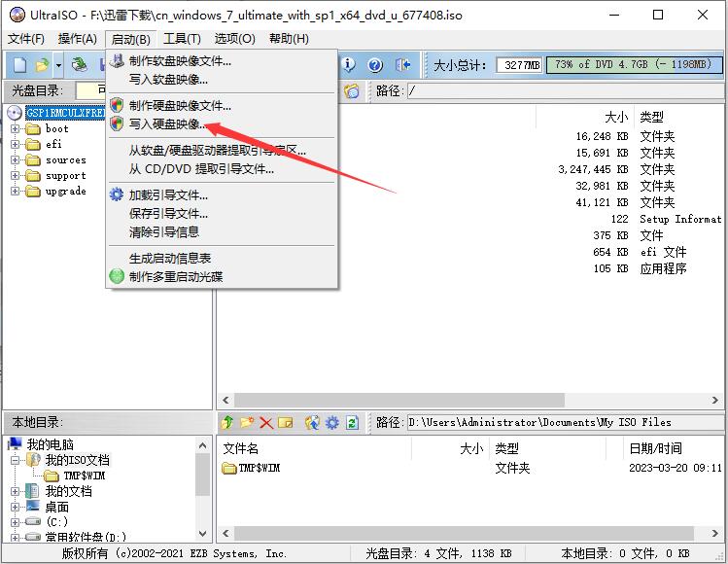
Task: Click the add-to-image icon in local toolbar
Action: point(312,422)
